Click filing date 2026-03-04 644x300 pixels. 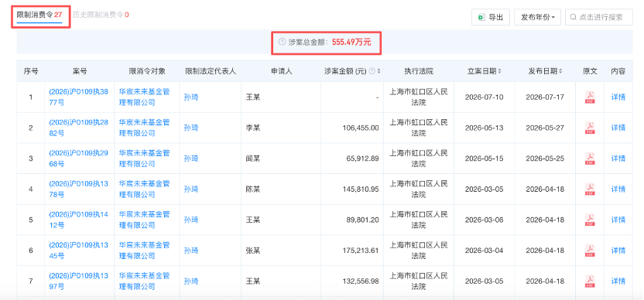(x=485, y=251)
